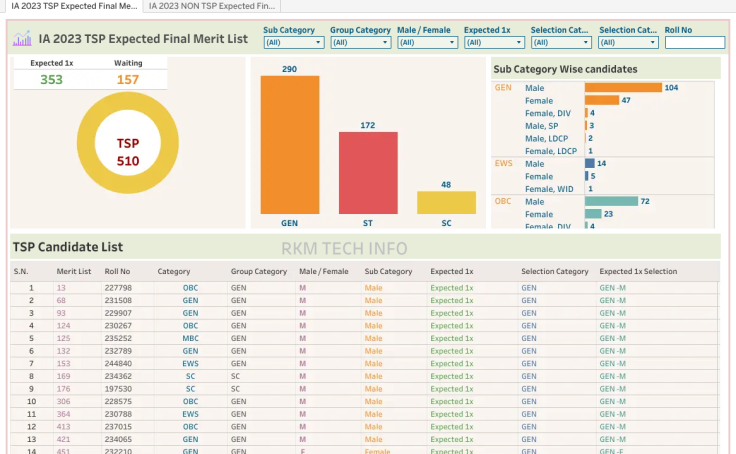Select roll number 197530 cell

point(118,389)
